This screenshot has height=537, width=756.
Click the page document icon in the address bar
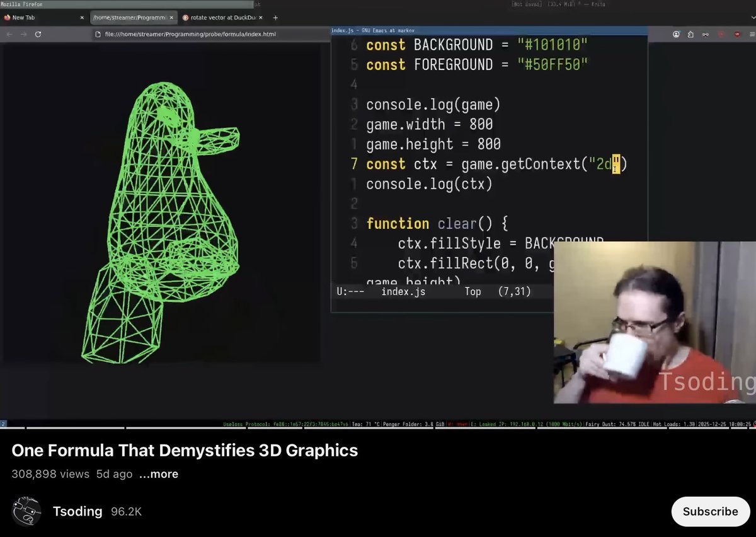(x=98, y=34)
